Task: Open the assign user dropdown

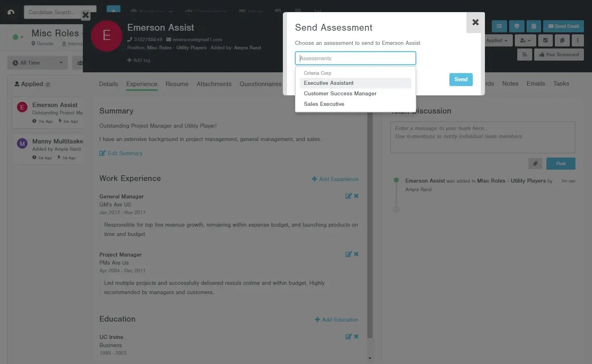Action: (x=525, y=40)
